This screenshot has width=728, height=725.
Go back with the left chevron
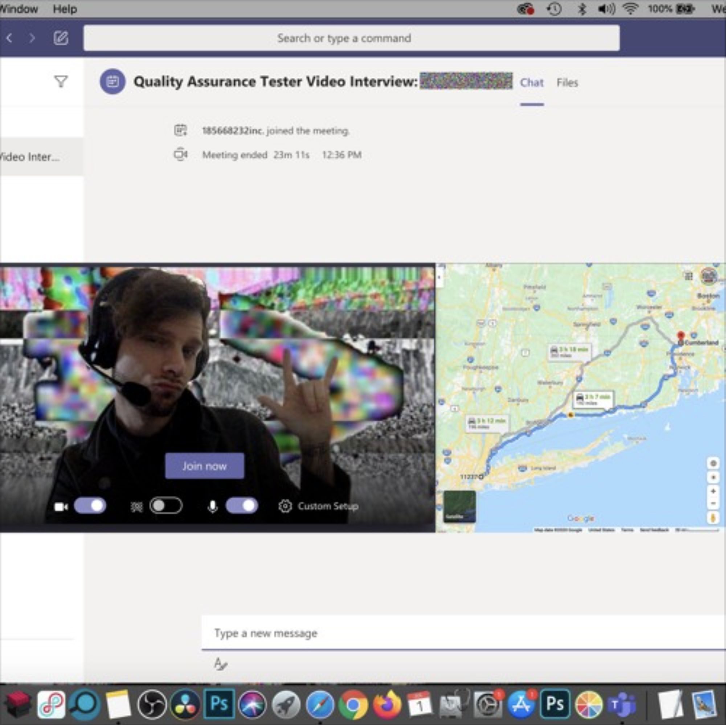coord(10,38)
